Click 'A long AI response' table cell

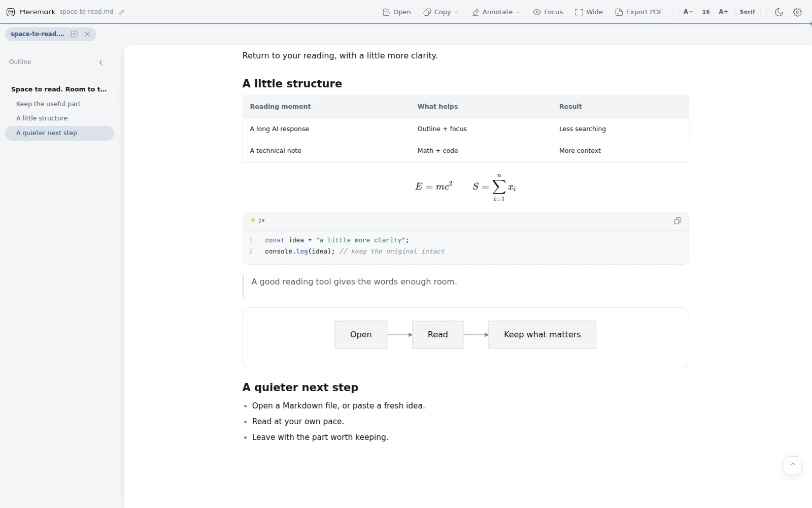pos(279,129)
